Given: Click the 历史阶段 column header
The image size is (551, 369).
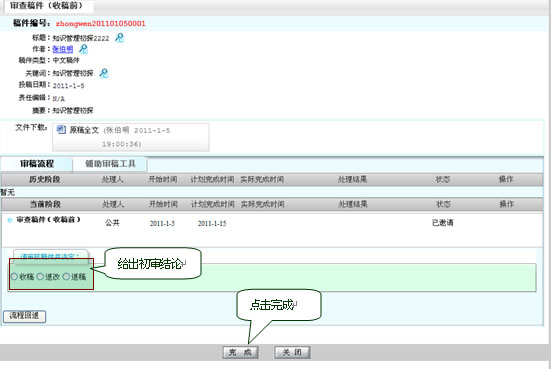Looking at the screenshot, I should (45, 179).
